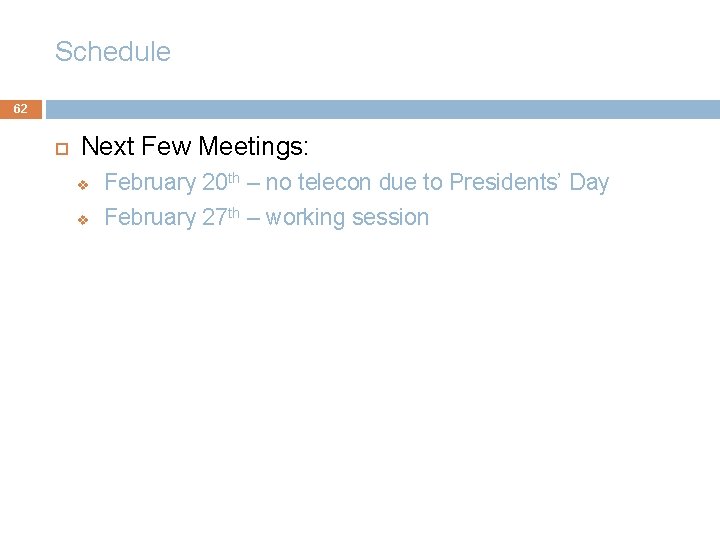Click the orange slide number 62 box
Screen dimensions: 720x540
pos(21,109)
